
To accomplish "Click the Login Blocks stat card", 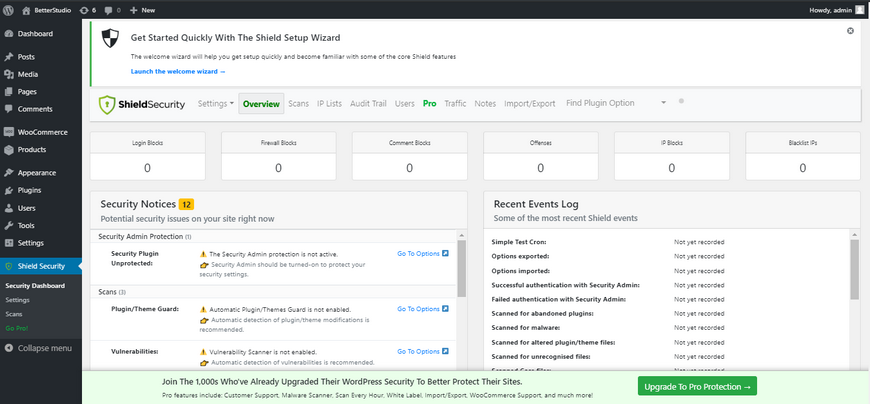I will (148, 156).
